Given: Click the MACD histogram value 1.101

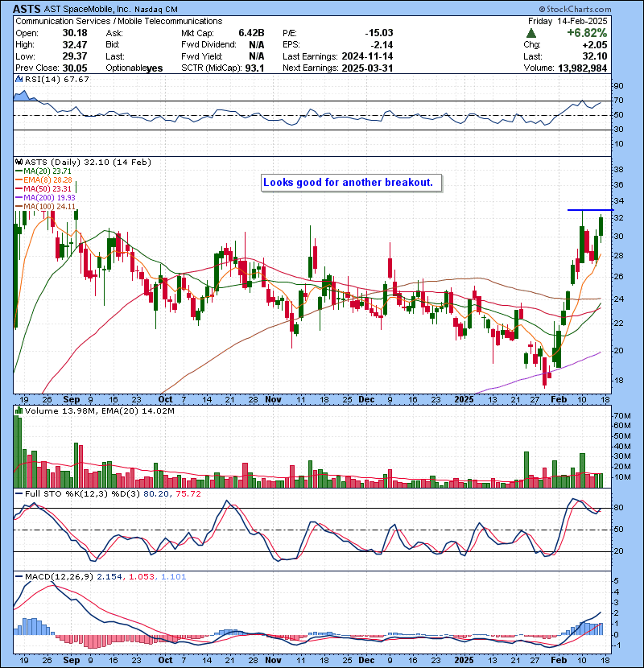Looking at the screenshot, I should point(173,577).
